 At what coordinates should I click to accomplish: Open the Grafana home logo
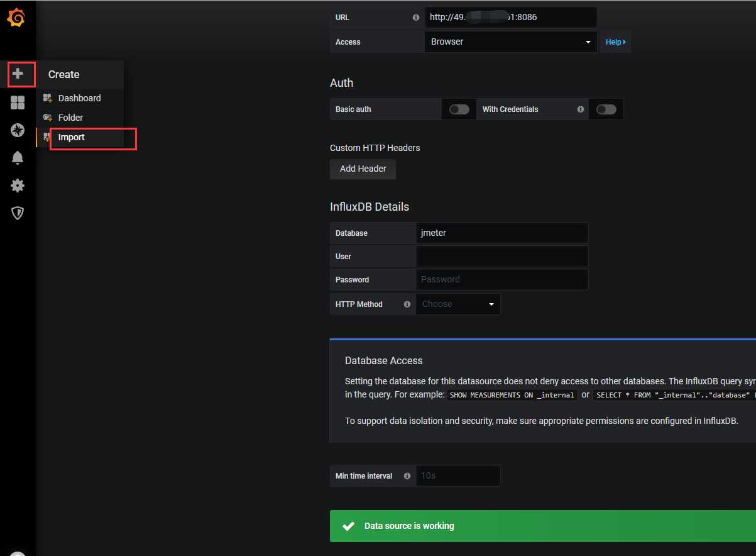(x=17, y=19)
